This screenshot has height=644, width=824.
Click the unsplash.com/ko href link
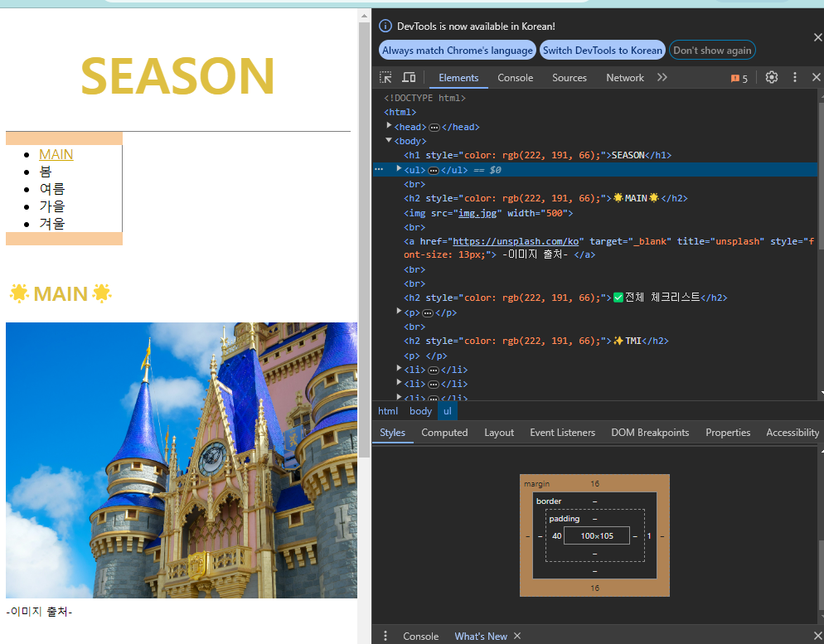(516, 242)
